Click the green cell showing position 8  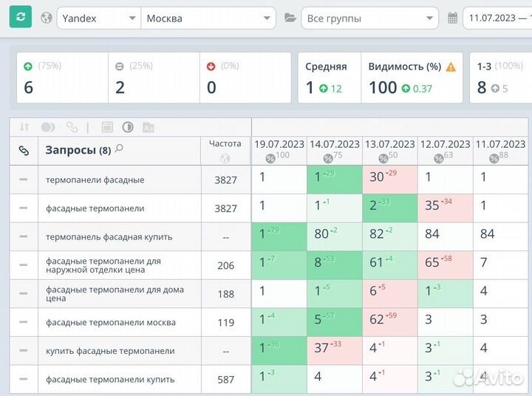click(x=335, y=265)
